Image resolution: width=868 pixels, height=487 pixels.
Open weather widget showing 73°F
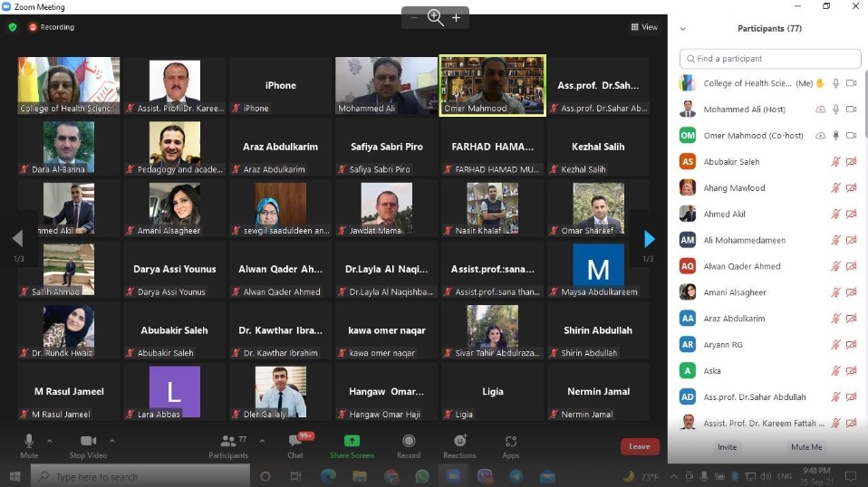(641, 476)
